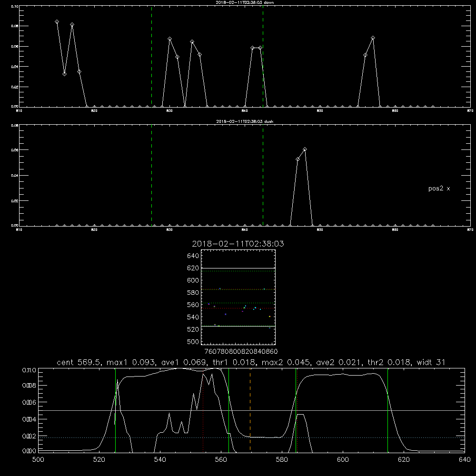The width and height of the screenshot is (476, 476).
Task: Click the highest diamond of the dusk plot peak
Action: [x=305, y=149]
